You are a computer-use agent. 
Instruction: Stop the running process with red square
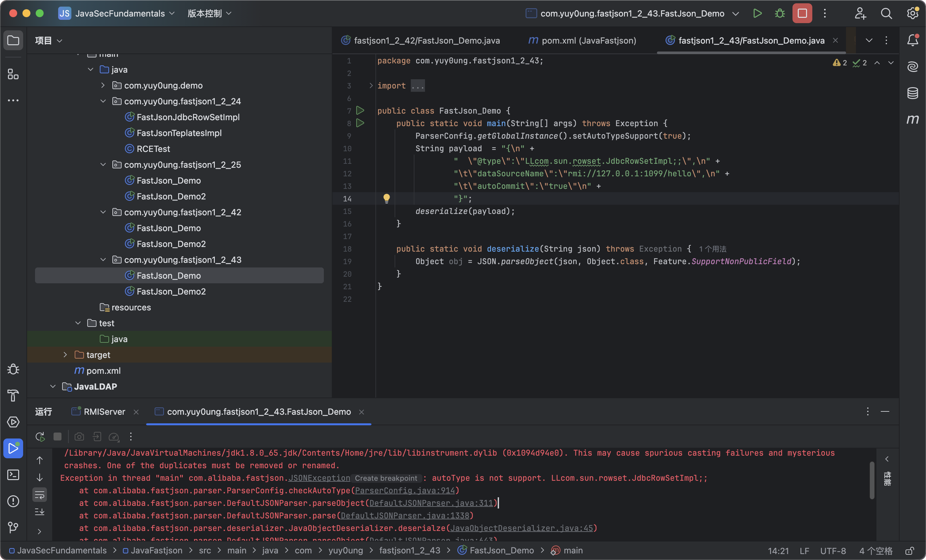802,14
